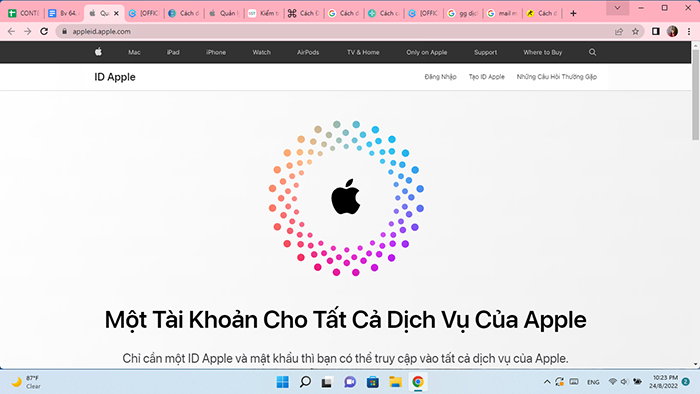Click the battery tray icon
Image resolution: width=700 pixels, height=394 pixels.
click(x=638, y=382)
